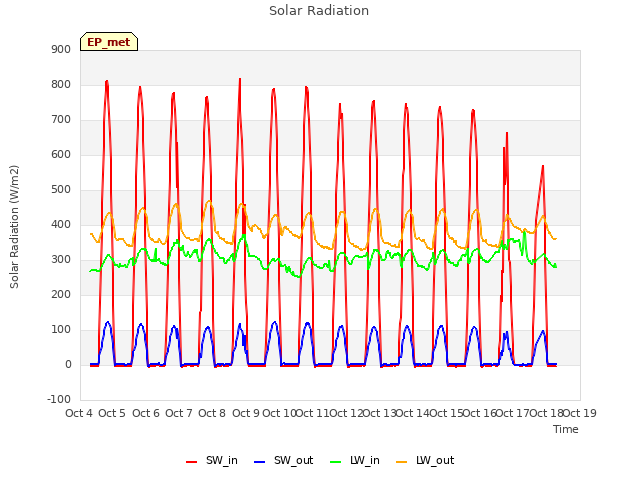Viewport: 640px width, 480px height.
Task: Click the 800 y-axis tick label
Action: pos(61,84)
